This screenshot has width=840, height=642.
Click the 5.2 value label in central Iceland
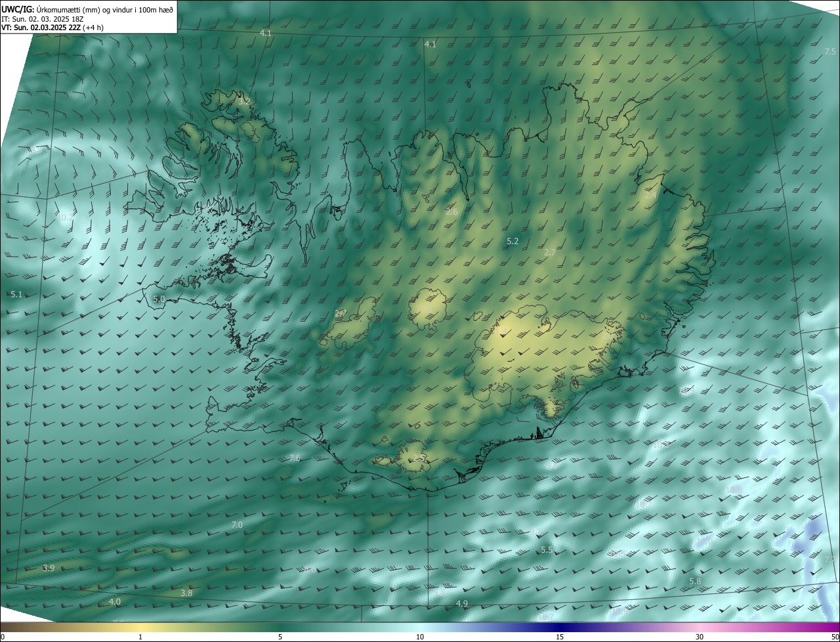513,242
